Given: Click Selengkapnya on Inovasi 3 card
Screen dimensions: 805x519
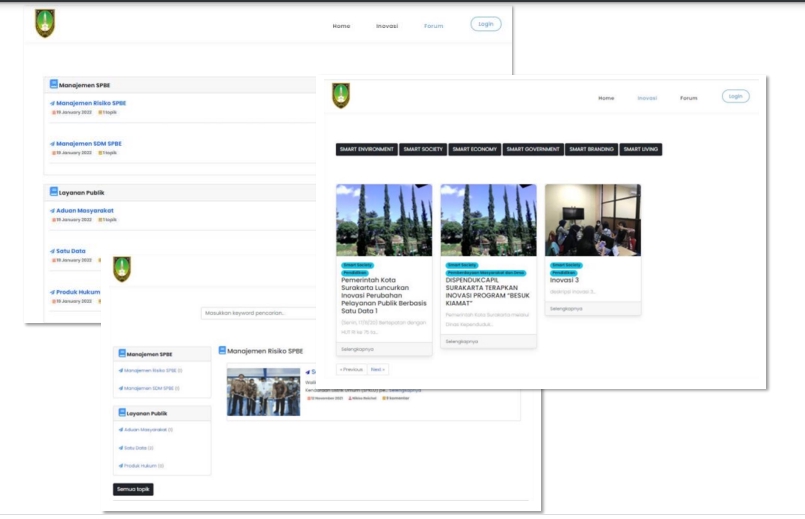Looking at the screenshot, I should pyautogui.click(x=566, y=309).
